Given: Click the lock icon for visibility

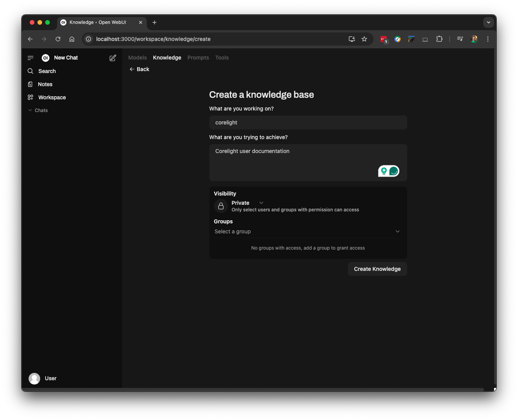Looking at the screenshot, I should tap(221, 206).
